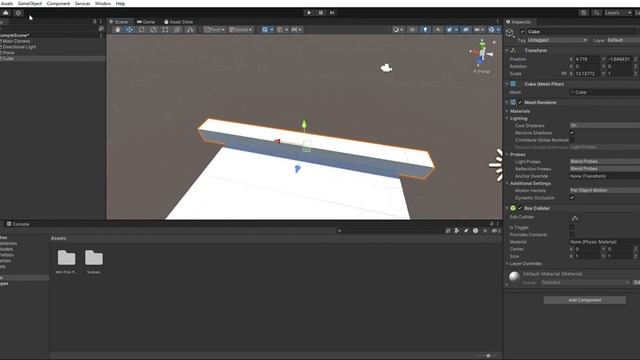Collapse the Probes foldout
The width and height of the screenshot is (640, 360).
507,154
